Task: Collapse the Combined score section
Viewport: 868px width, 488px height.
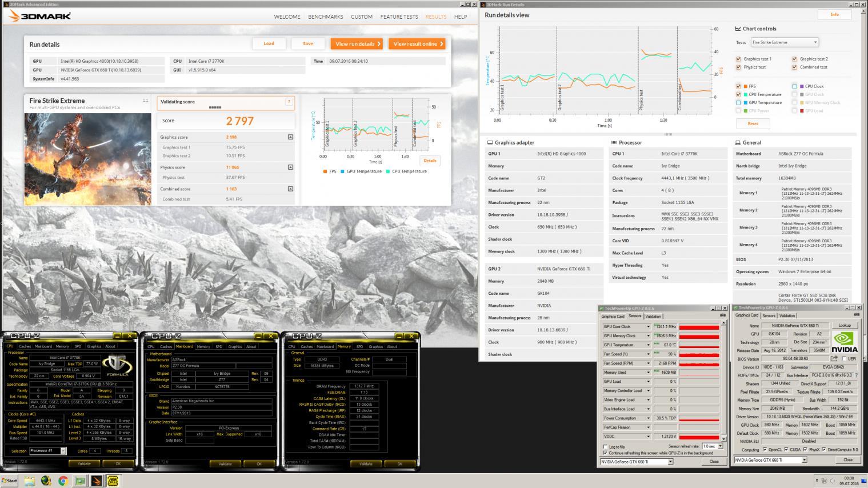Action: coord(290,189)
